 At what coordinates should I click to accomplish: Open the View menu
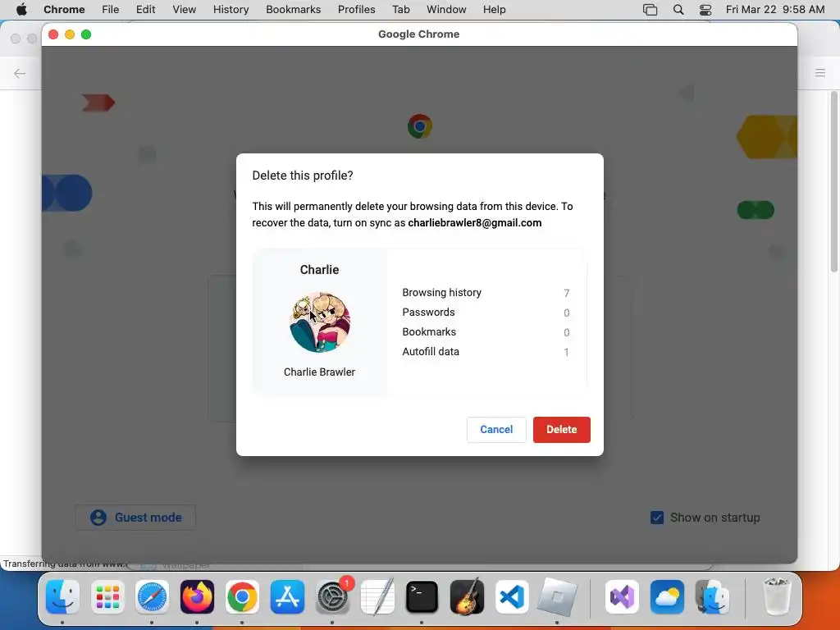click(185, 10)
